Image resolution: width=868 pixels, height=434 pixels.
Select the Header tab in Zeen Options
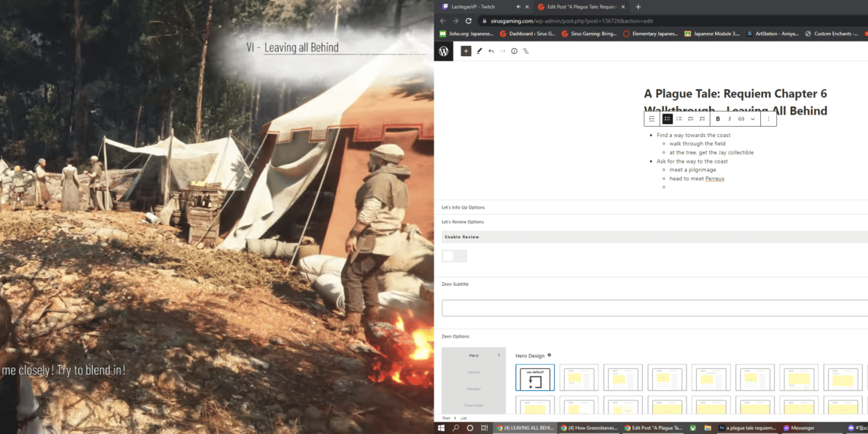point(474,389)
